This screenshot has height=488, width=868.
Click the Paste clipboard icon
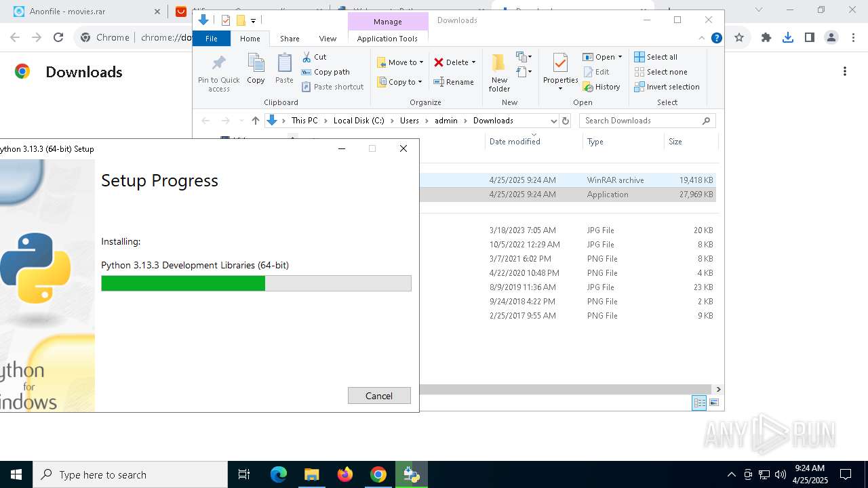(x=284, y=68)
